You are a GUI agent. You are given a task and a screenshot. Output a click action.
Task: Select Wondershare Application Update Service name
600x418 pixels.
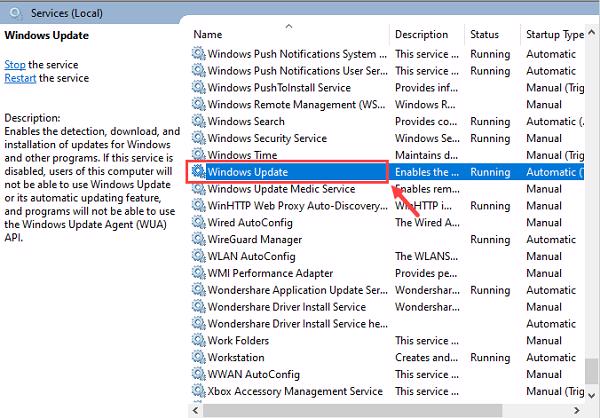(x=297, y=290)
